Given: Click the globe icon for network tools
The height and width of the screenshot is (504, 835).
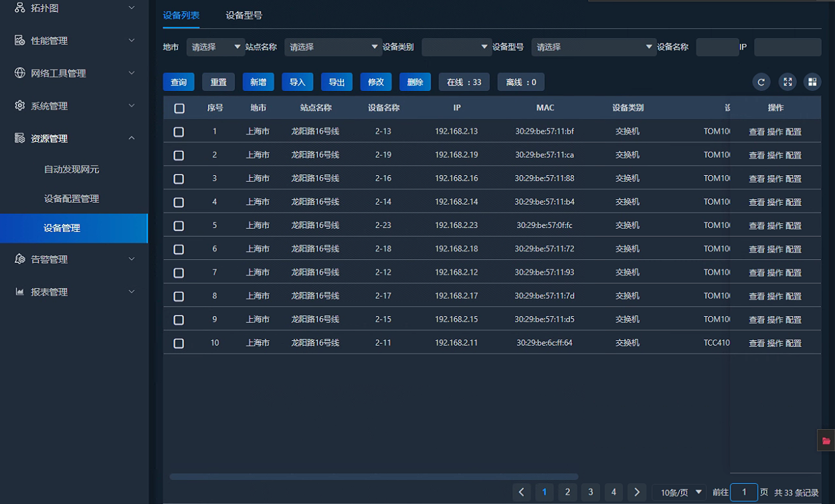Looking at the screenshot, I should pyautogui.click(x=20, y=73).
